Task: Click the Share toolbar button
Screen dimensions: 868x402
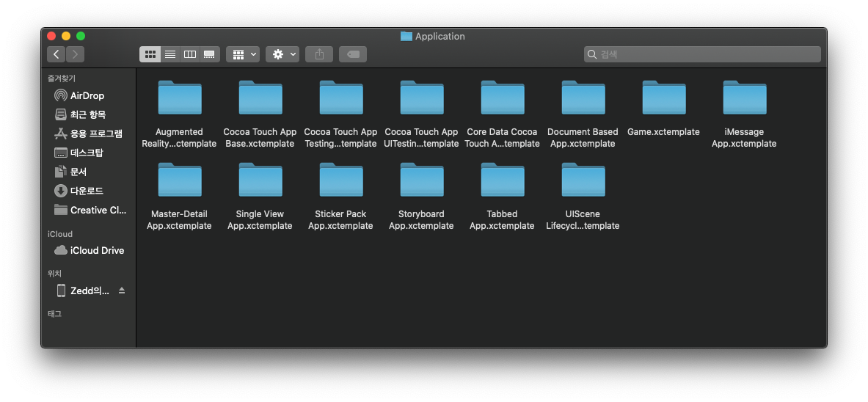Action: click(319, 54)
